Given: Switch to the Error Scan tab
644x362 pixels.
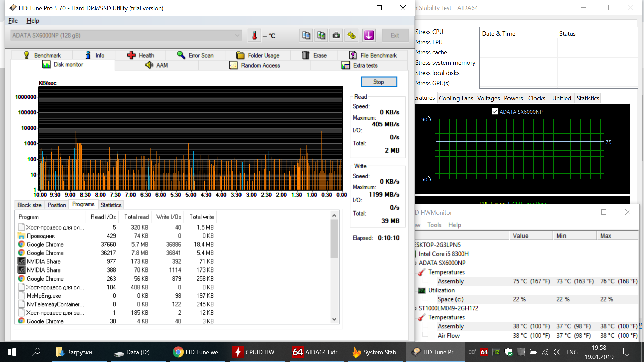Looking at the screenshot, I should [195, 55].
